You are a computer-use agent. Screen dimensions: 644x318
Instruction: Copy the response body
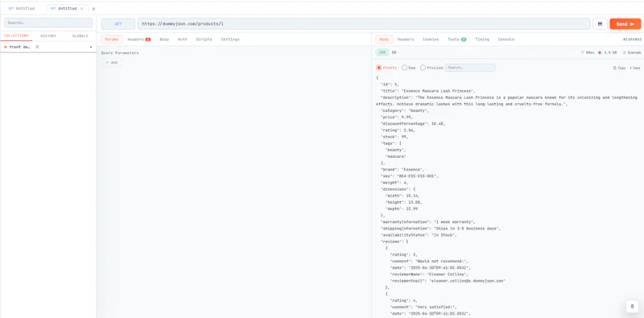pyautogui.click(x=619, y=68)
